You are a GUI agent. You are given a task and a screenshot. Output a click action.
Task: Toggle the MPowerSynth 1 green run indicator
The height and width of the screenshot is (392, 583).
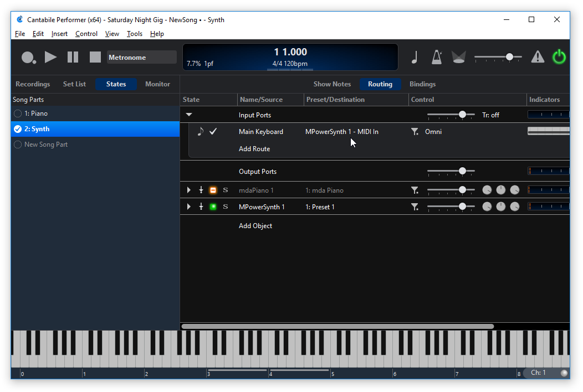[213, 207]
